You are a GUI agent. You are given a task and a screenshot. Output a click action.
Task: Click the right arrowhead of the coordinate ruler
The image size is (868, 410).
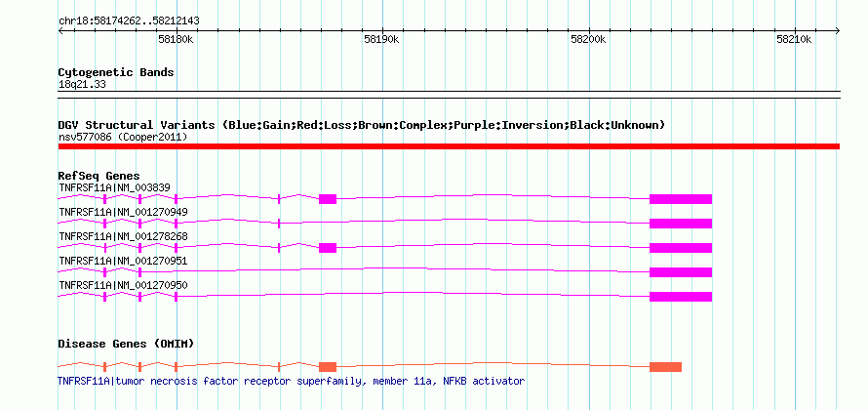coord(837,31)
